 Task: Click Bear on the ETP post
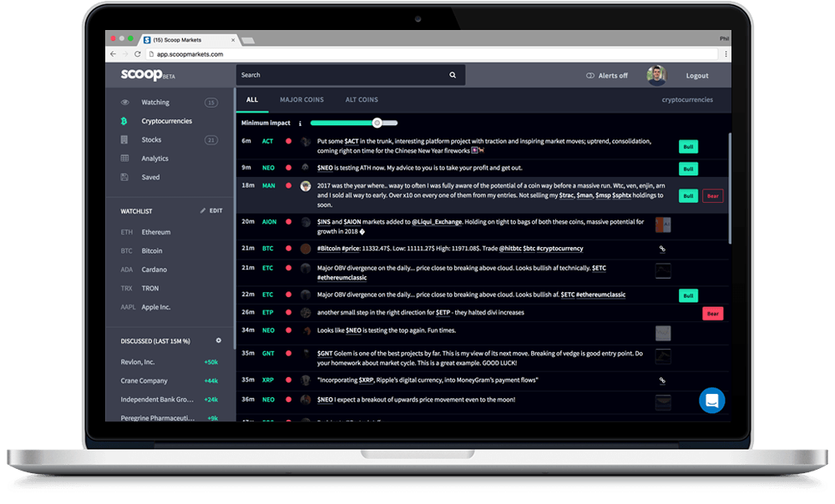coord(712,314)
